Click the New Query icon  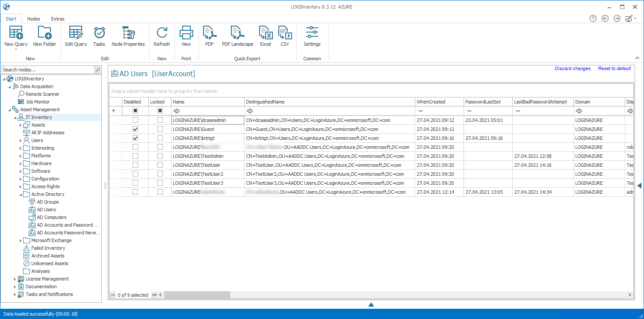click(16, 33)
